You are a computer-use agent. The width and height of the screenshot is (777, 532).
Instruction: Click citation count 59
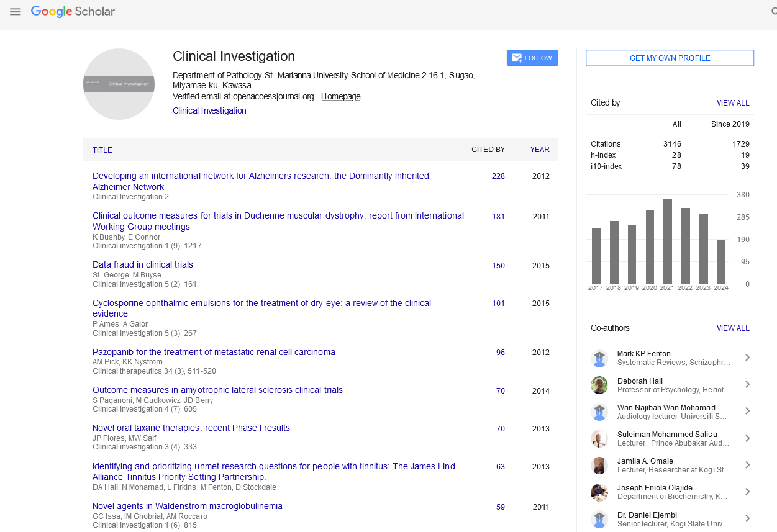tap(501, 507)
